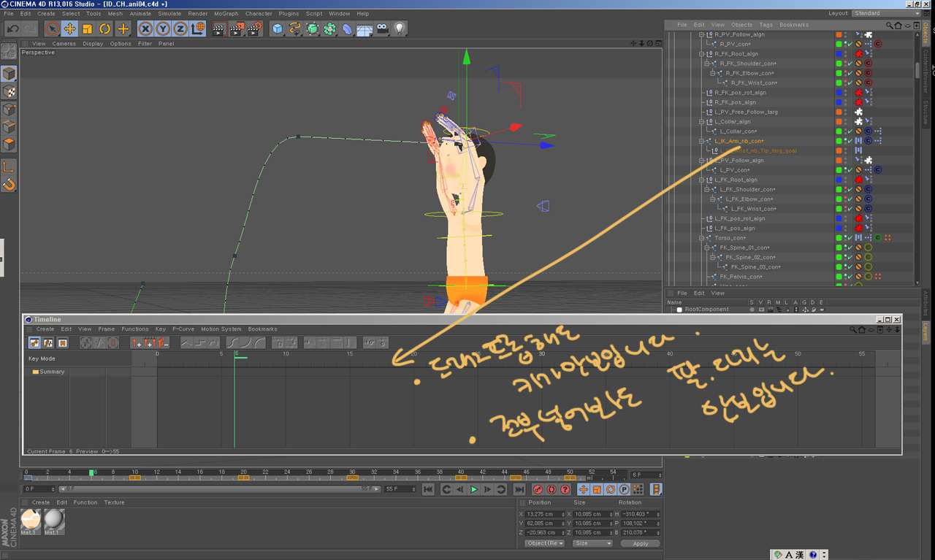Toggle Autokeying red button
The image size is (935, 560).
pyautogui.click(x=552, y=489)
